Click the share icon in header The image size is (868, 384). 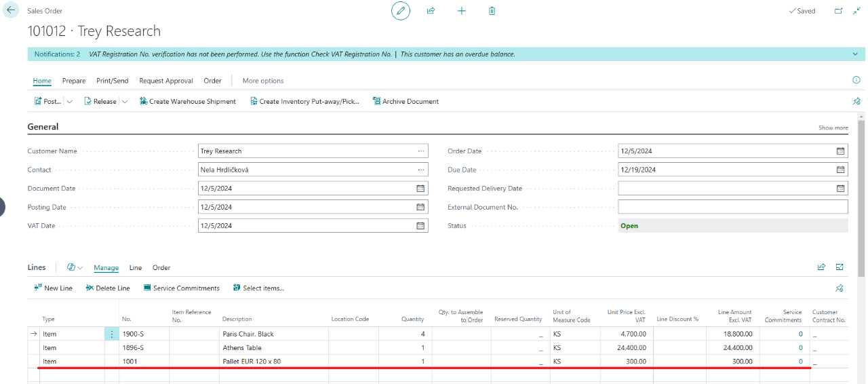pyautogui.click(x=431, y=11)
